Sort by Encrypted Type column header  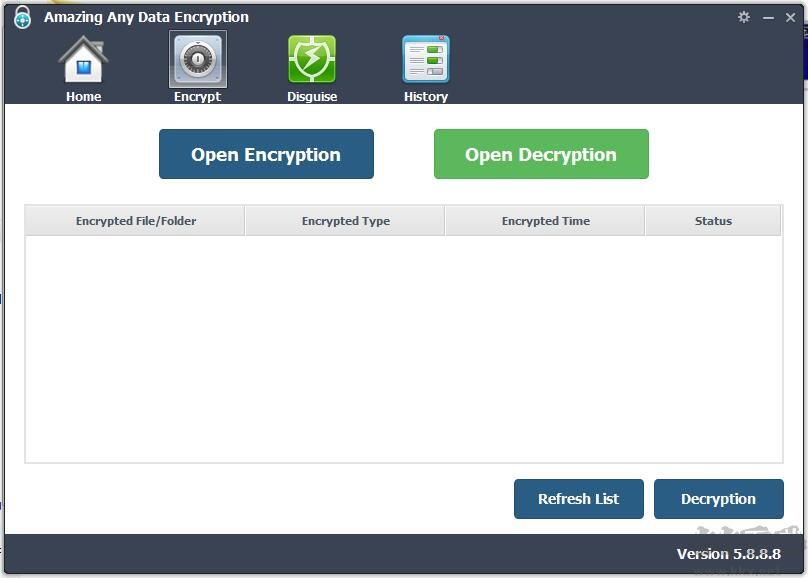coord(345,220)
